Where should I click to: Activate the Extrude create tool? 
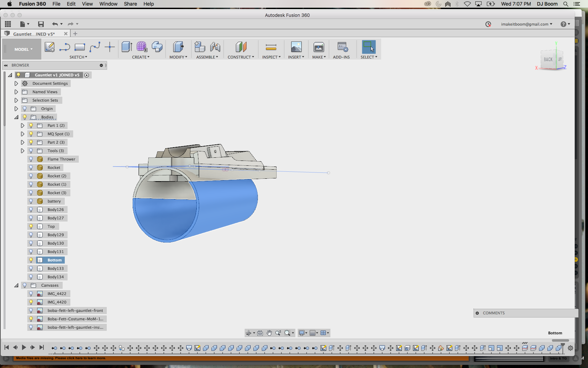point(127,47)
